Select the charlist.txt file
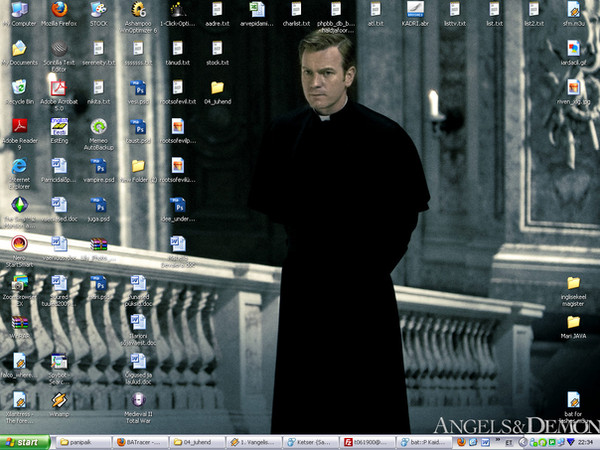600x450 pixels. (x=297, y=9)
